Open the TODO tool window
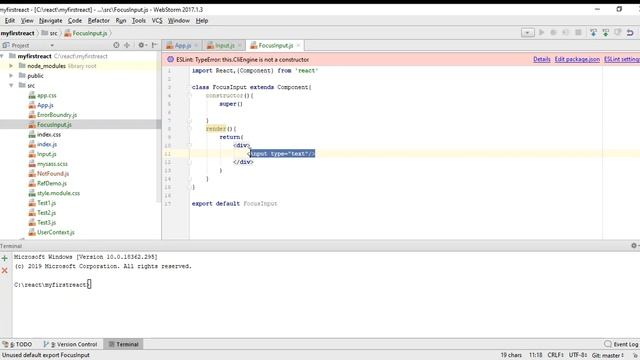 (17, 344)
